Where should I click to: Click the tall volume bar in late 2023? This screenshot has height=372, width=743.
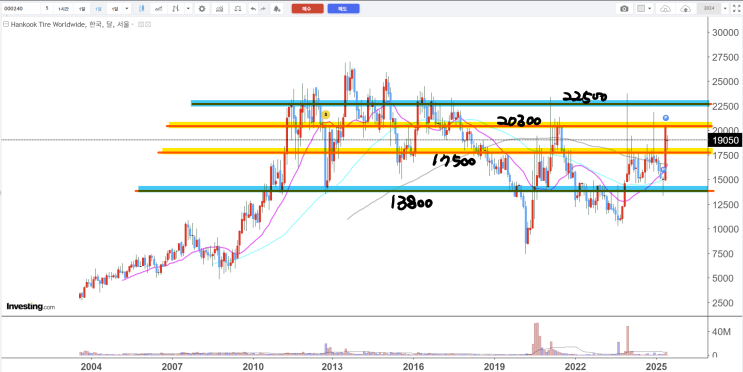(628, 340)
